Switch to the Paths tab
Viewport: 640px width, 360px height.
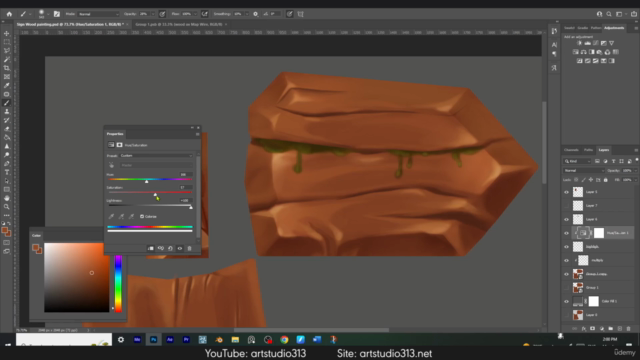coord(588,150)
